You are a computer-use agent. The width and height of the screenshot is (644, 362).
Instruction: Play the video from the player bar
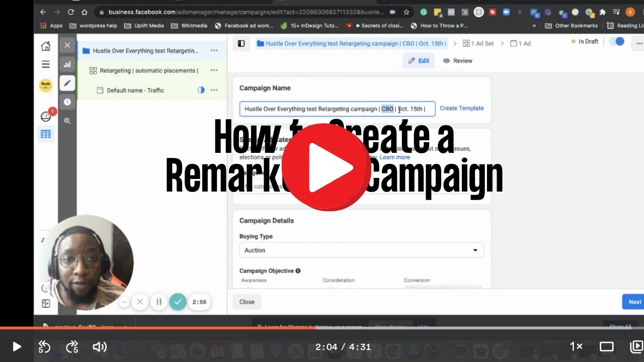click(17, 346)
